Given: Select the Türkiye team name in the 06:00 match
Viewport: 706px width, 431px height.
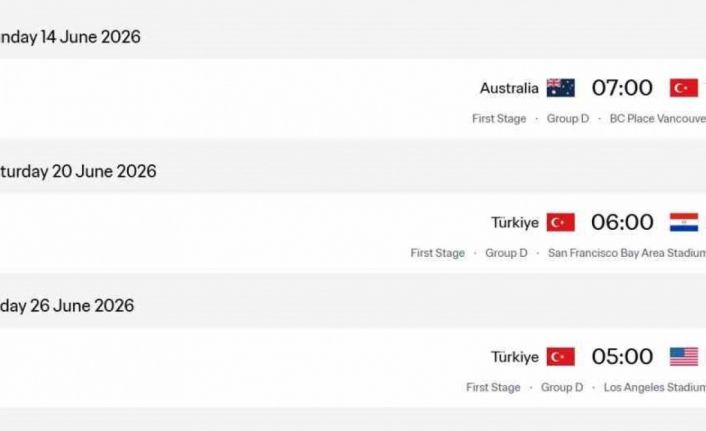Looking at the screenshot, I should click(x=515, y=222).
